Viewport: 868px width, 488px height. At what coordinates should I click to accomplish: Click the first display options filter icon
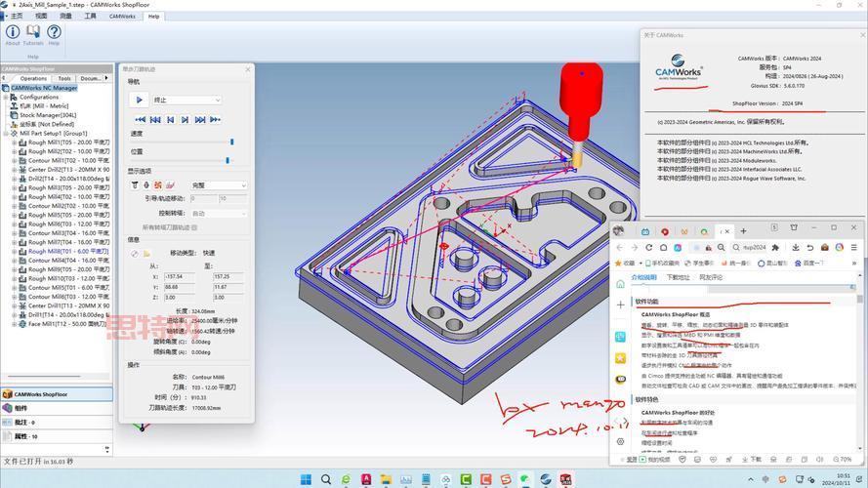[135, 184]
